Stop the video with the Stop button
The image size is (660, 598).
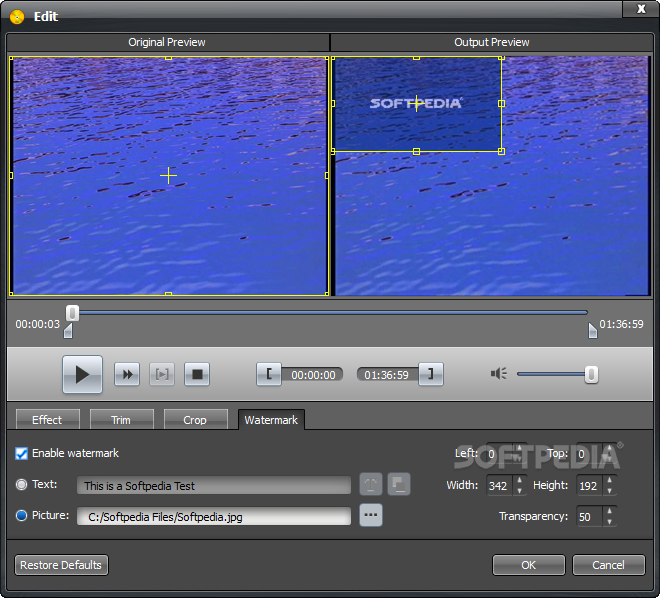197,374
